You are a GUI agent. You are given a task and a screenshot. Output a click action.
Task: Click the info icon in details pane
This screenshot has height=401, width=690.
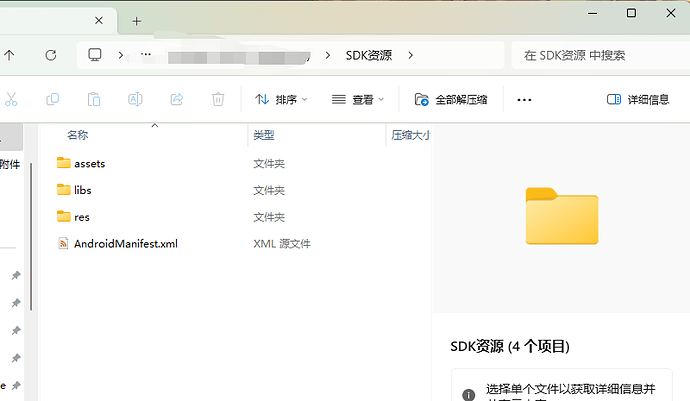pyautogui.click(x=468, y=394)
